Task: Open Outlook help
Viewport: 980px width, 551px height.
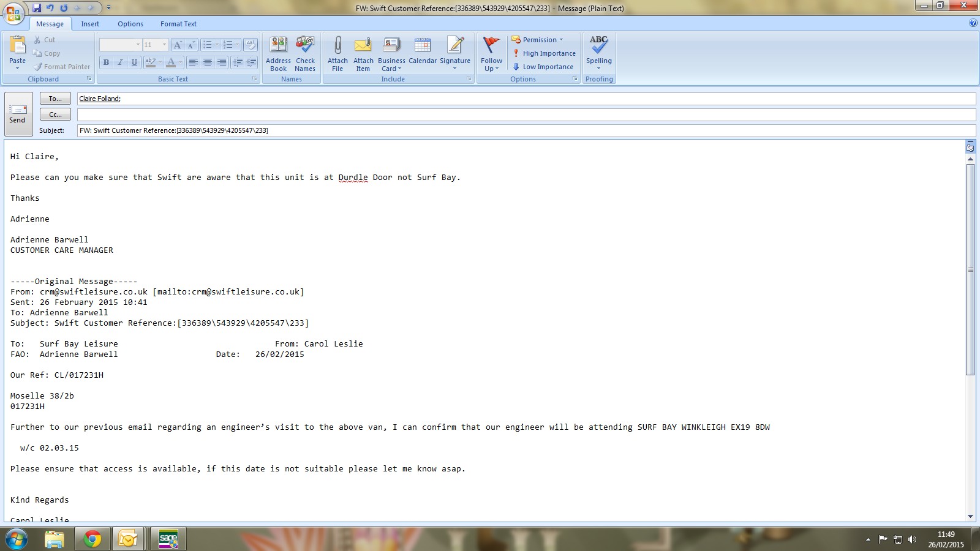Action: pyautogui.click(x=973, y=23)
